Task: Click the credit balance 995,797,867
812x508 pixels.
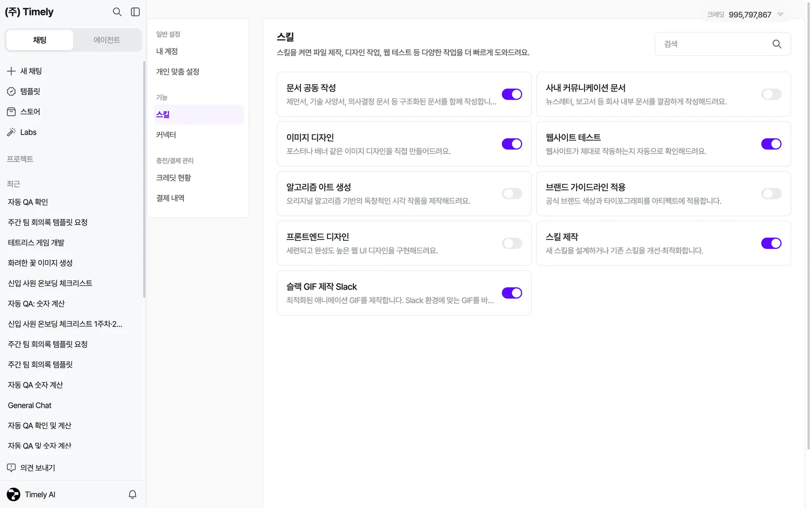Action: point(750,15)
